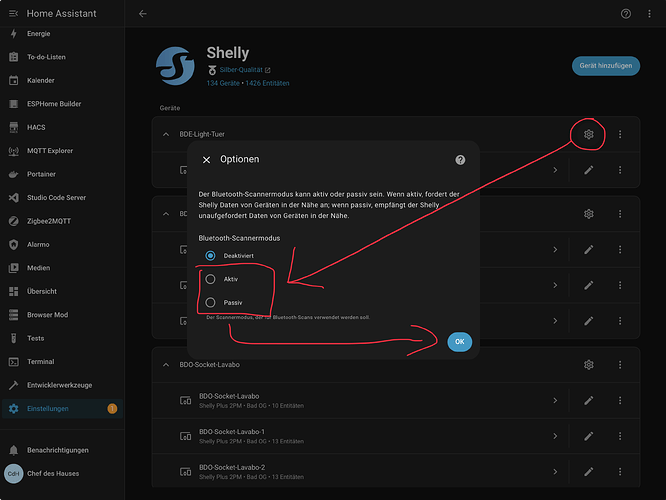Expand the BDO-Socket-Lavabo-1 row chevron
666x500 pixels.
[x=555, y=436]
